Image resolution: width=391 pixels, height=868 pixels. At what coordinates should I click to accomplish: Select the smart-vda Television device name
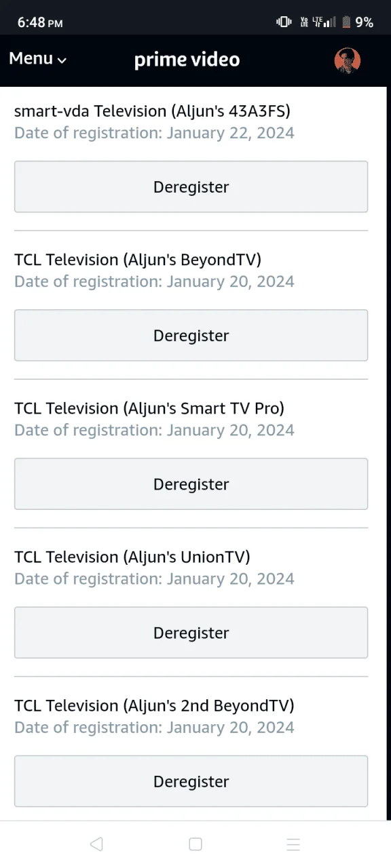pos(152,111)
